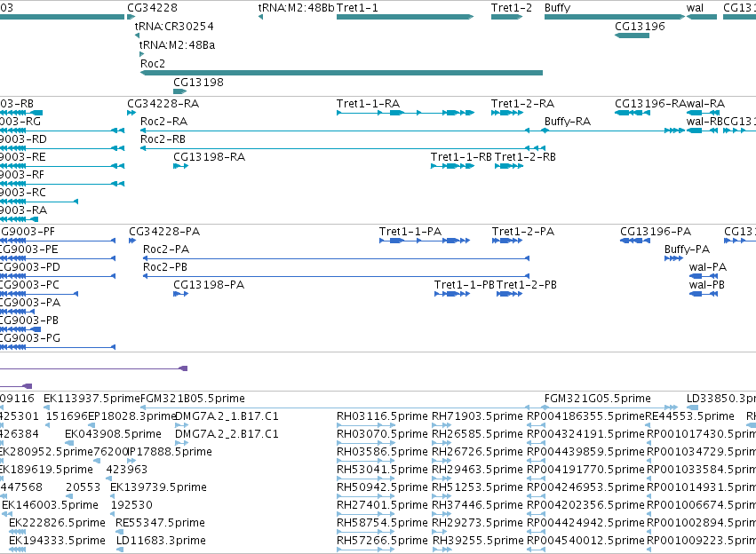Click the RH26585.5prime EST label
Screen dimensions: 756x554
click(477, 434)
